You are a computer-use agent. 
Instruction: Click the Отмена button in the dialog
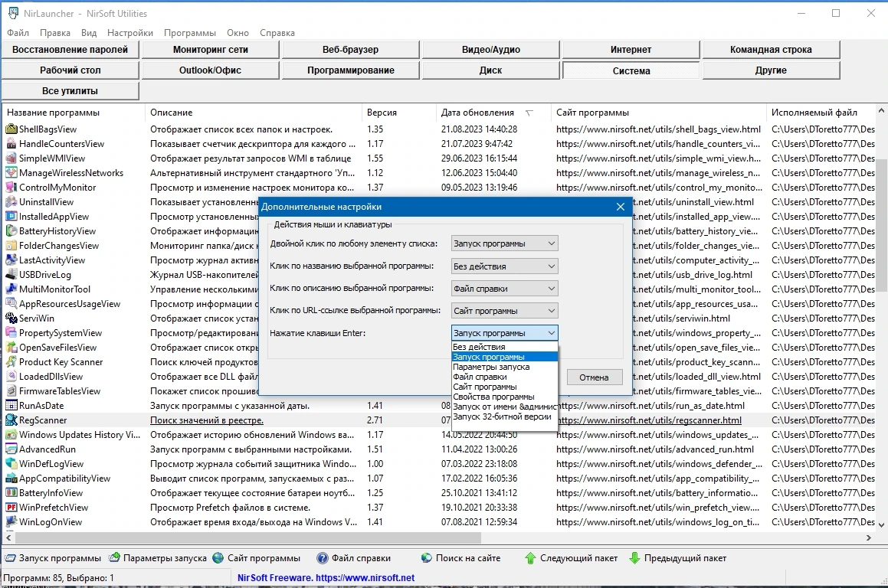pyautogui.click(x=594, y=377)
